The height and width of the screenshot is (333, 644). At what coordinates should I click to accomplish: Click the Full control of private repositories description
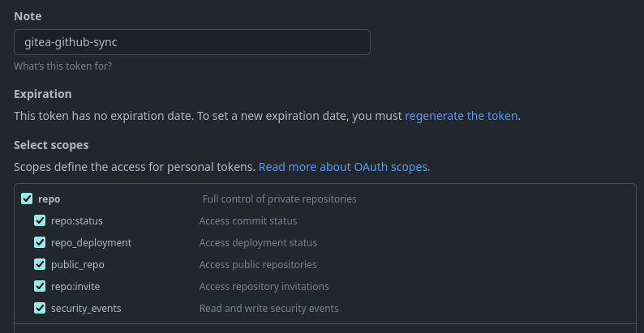click(279, 199)
